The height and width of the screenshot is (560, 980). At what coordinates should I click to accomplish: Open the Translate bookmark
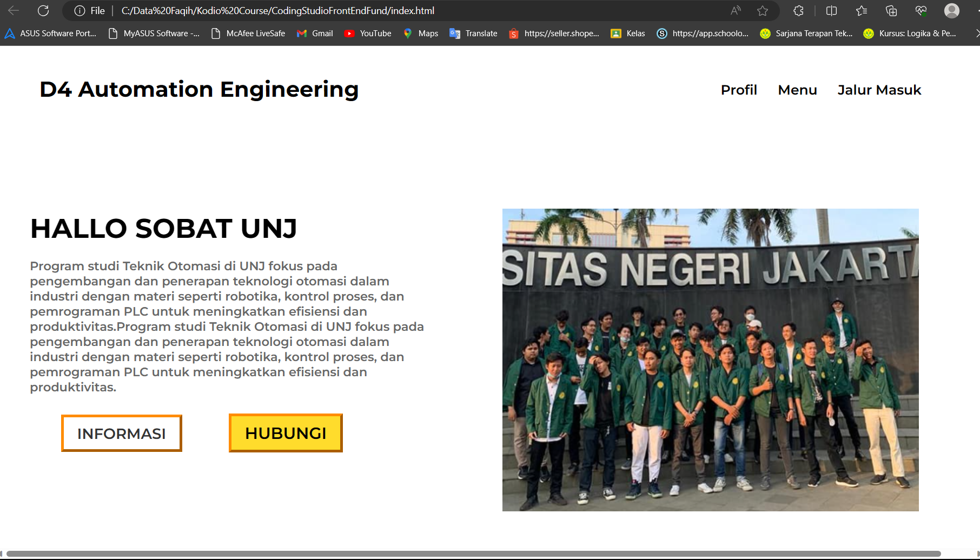tap(473, 33)
